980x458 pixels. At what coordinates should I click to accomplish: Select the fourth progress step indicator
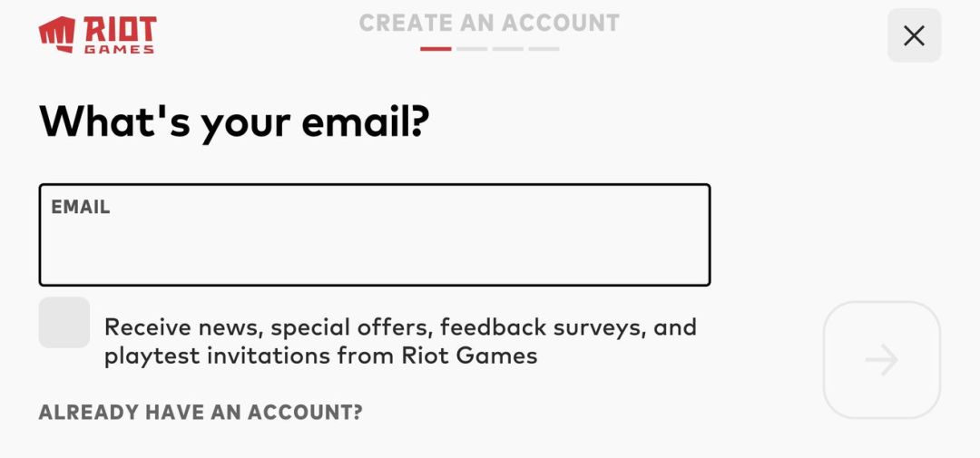click(544, 49)
